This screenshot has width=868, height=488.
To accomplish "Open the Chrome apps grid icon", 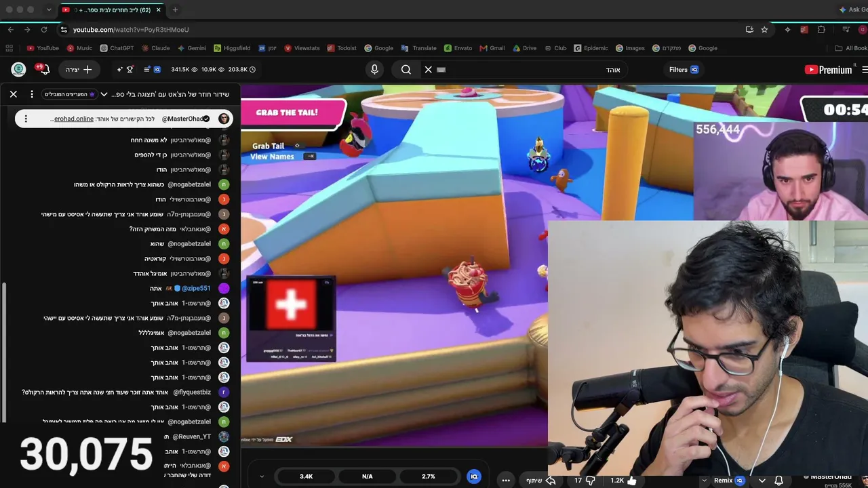I will pos(9,48).
